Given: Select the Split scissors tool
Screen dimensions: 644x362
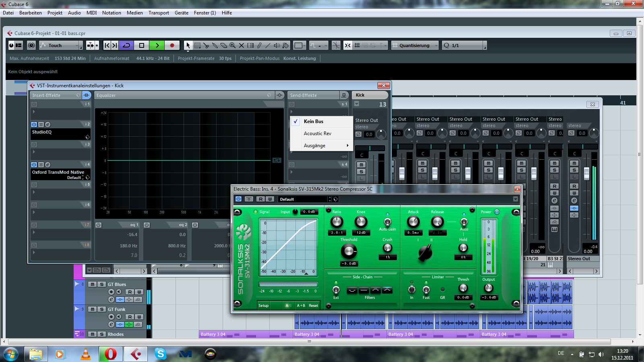Looking at the screenshot, I should [x=206, y=45].
